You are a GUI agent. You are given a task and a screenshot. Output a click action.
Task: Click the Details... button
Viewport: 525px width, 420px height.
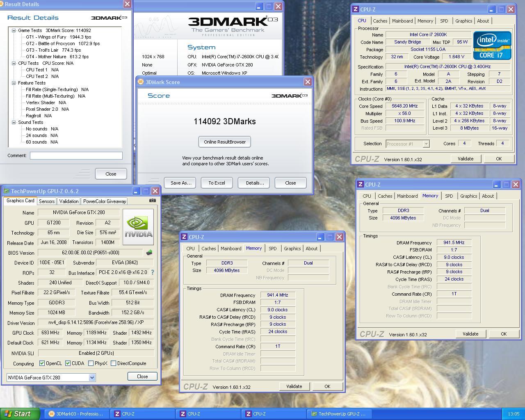pos(255,183)
